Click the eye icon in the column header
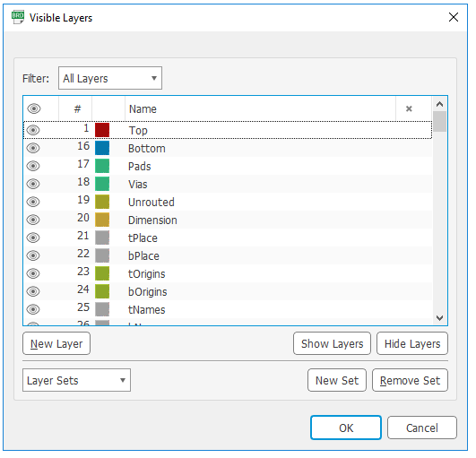This screenshot has height=458, width=476. (x=34, y=109)
